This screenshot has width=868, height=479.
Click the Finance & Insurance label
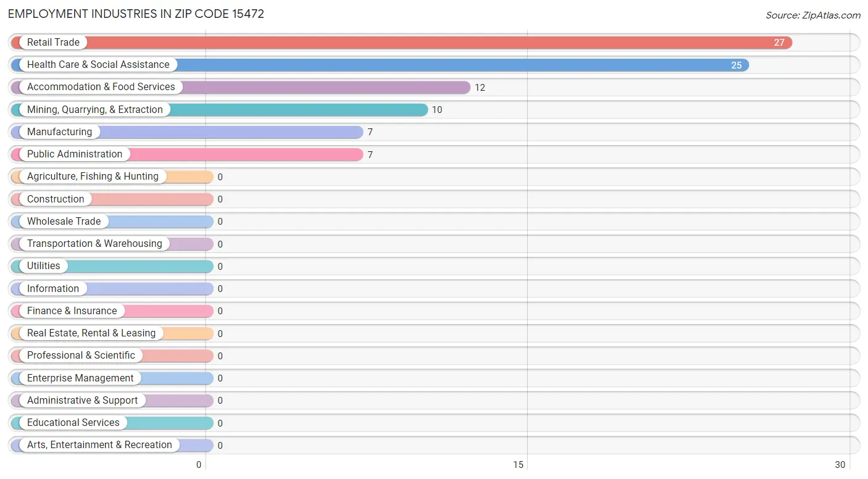click(72, 310)
